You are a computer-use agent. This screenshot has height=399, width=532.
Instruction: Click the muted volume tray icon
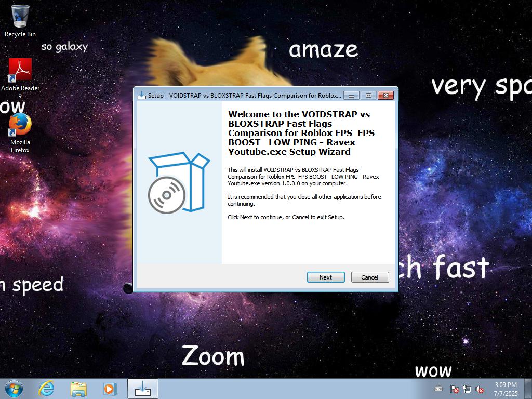point(480,389)
